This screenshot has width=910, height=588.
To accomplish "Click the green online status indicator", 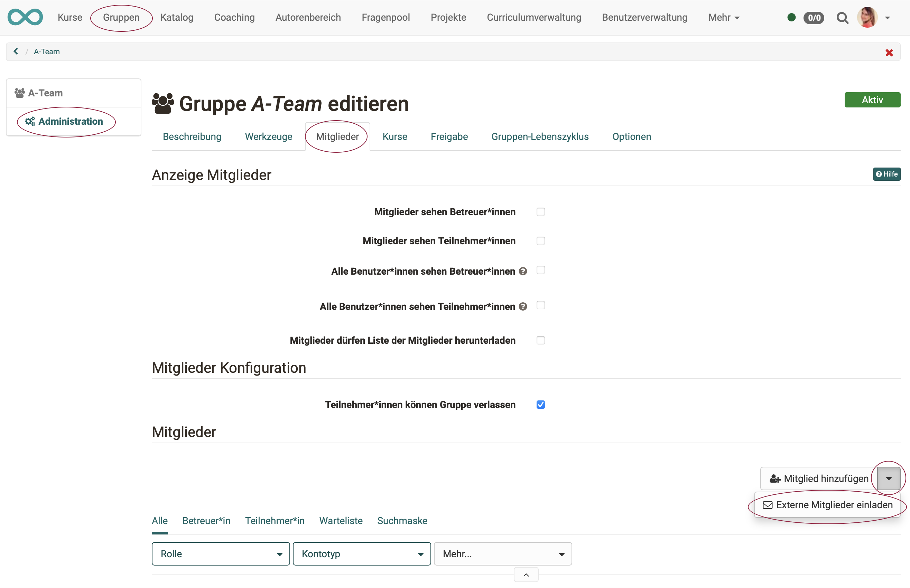I will pos(791,17).
